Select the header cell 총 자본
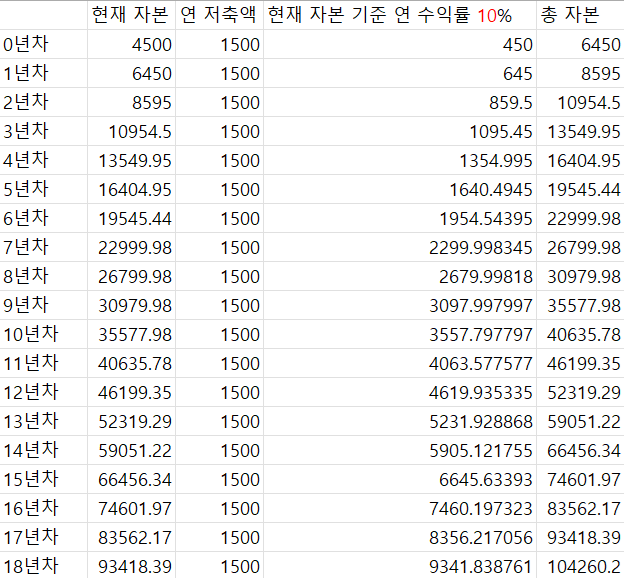This screenshot has width=624, height=578. (x=580, y=15)
